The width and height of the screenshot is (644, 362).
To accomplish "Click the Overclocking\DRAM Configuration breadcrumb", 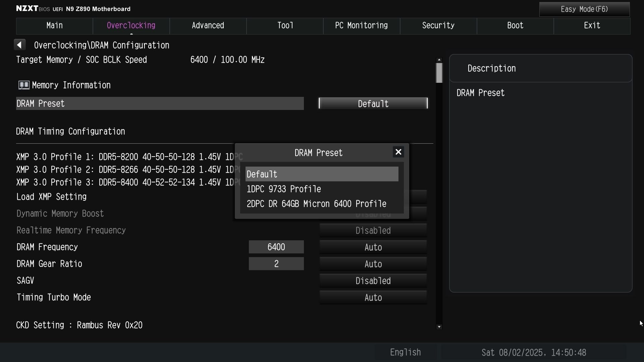I will coord(102,45).
